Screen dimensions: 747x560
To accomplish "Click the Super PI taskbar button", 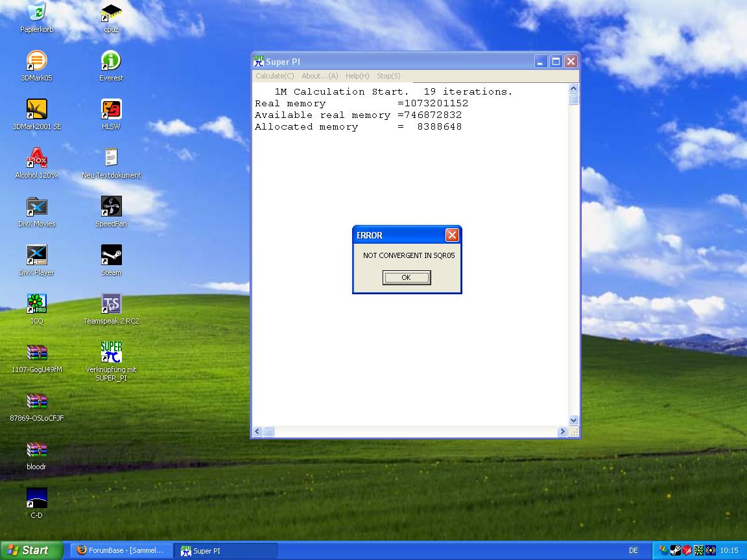I will pos(225,550).
